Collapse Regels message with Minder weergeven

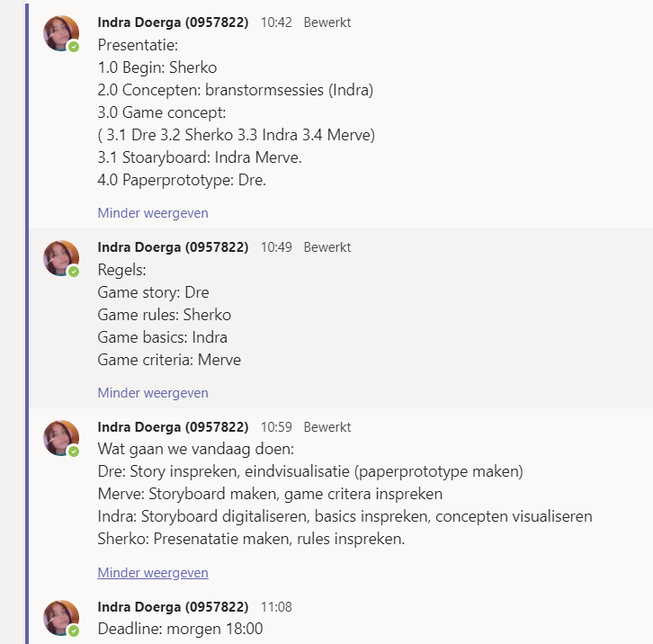point(153,393)
